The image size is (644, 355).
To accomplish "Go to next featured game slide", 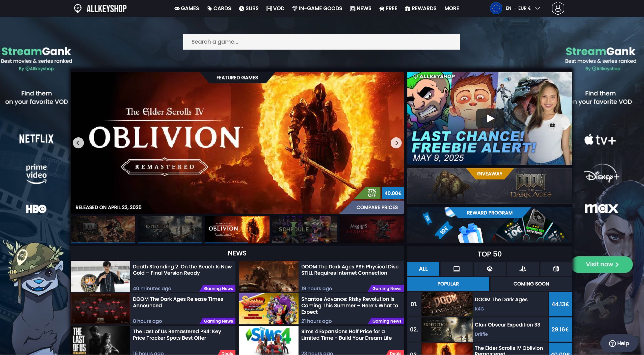I will [x=396, y=143].
